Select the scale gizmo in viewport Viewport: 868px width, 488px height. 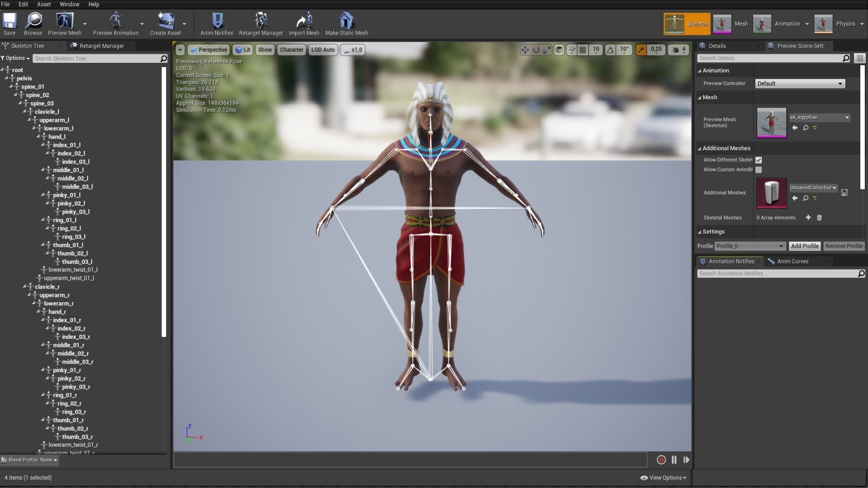[547, 50]
